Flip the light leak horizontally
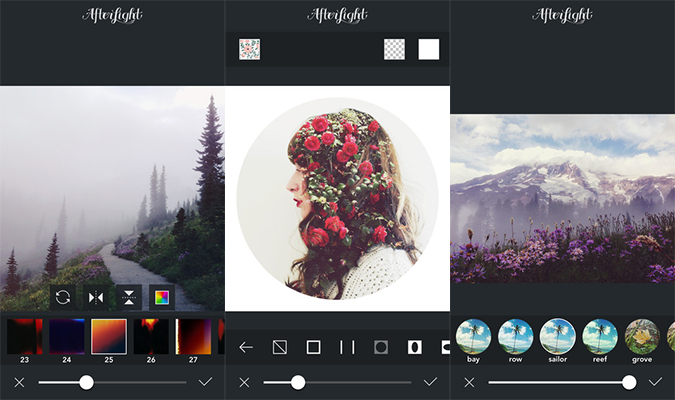 click(96, 297)
